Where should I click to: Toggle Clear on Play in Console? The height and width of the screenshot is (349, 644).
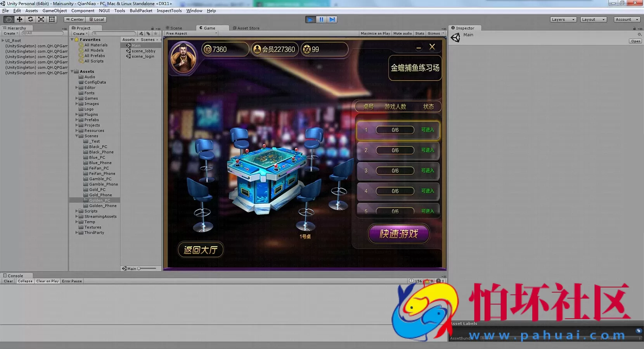point(47,281)
